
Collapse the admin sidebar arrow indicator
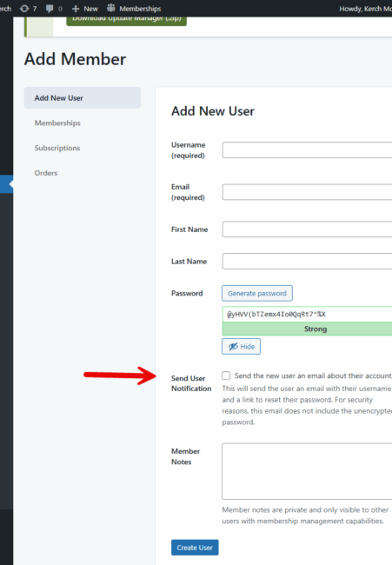coord(10,184)
